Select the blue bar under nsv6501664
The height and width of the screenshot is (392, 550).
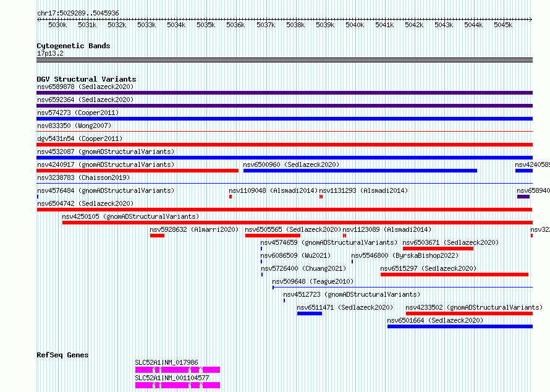460,326
